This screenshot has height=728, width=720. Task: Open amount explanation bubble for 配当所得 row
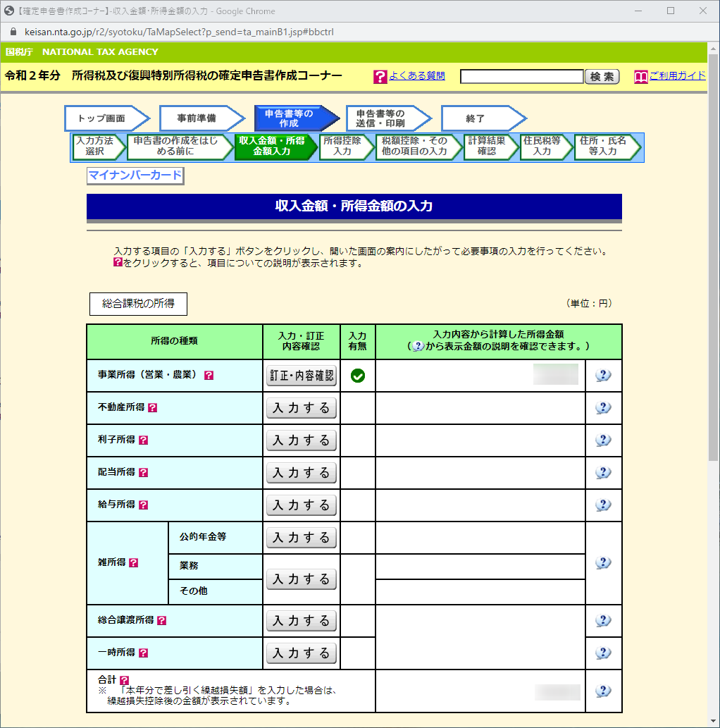point(603,473)
